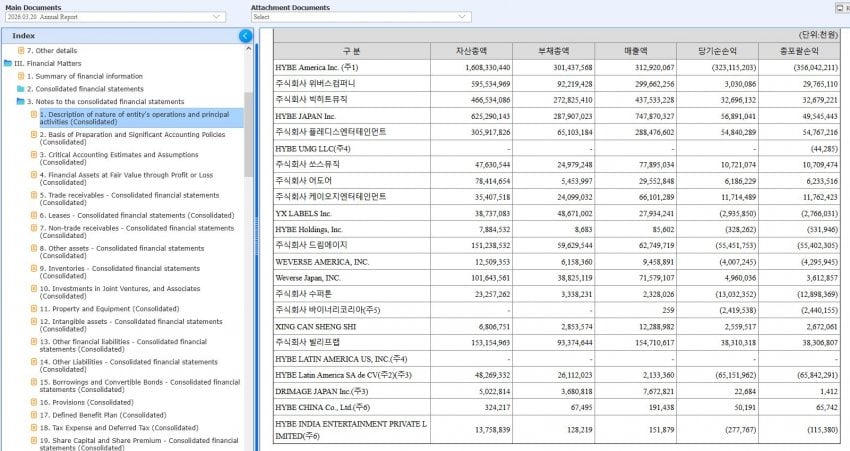Image resolution: width=850 pixels, height=451 pixels.
Task: Click the '구 분' column header
Action: 352,51
